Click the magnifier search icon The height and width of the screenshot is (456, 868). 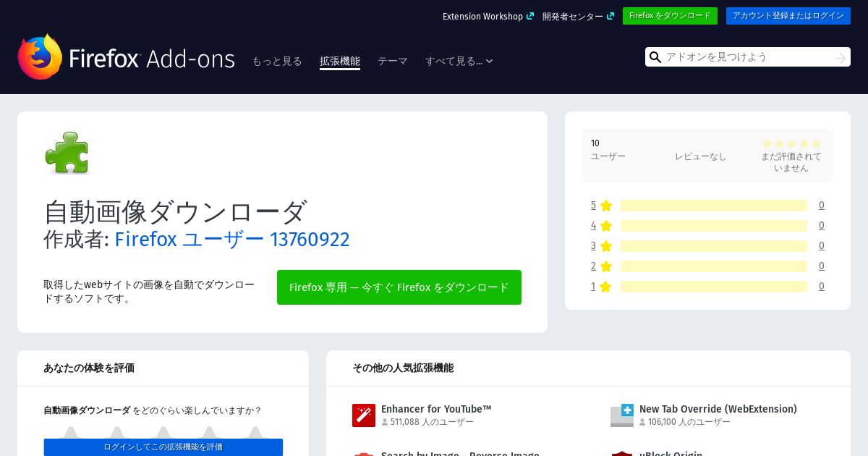pyautogui.click(x=655, y=57)
